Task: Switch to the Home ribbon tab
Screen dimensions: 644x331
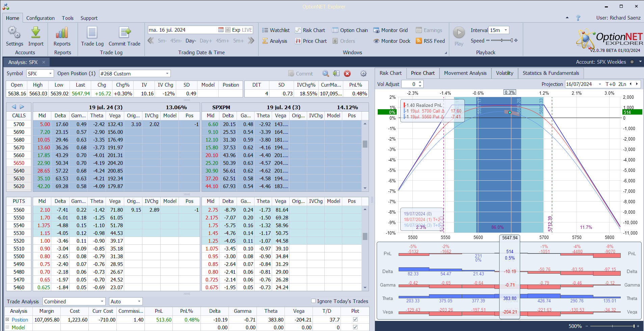Action: [12, 18]
